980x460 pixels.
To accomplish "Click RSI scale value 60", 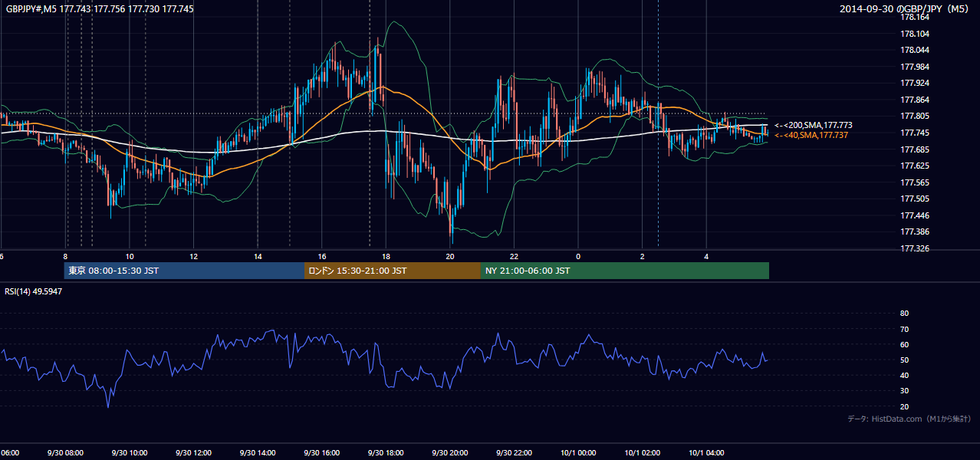I will pyautogui.click(x=904, y=344).
